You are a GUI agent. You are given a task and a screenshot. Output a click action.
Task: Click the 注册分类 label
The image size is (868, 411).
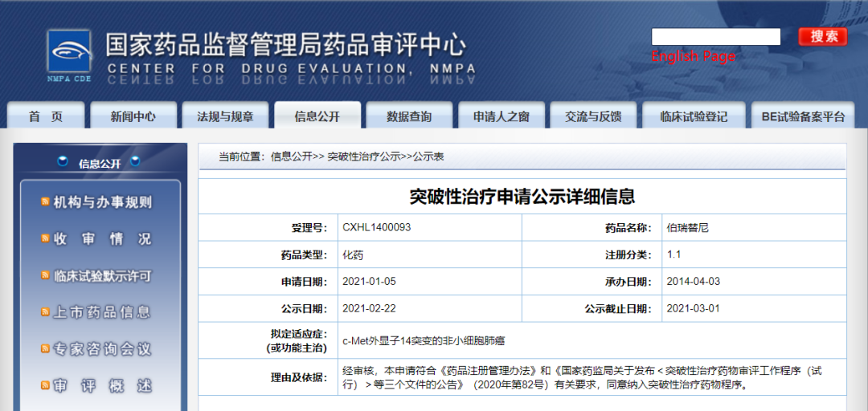[x=628, y=255]
